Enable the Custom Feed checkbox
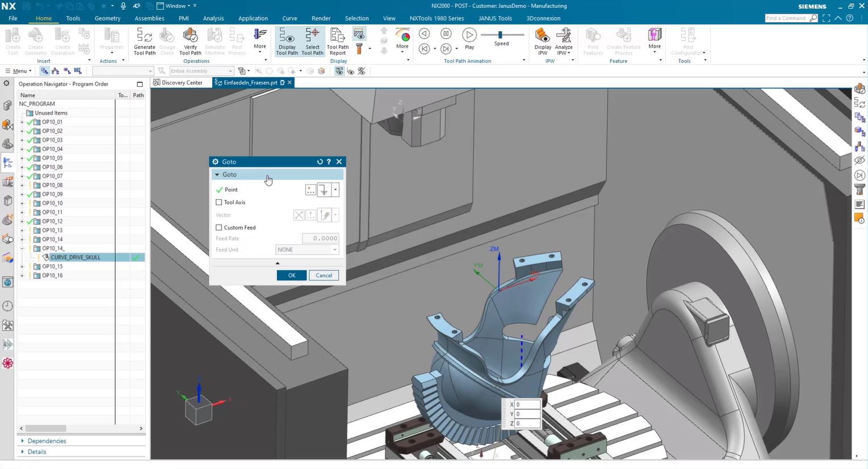 [x=219, y=227]
